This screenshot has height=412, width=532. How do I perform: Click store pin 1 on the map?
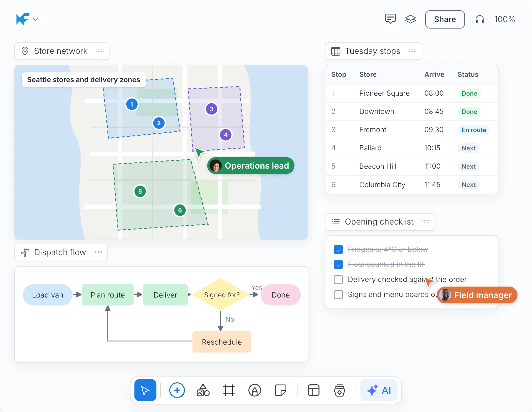click(x=132, y=104)
